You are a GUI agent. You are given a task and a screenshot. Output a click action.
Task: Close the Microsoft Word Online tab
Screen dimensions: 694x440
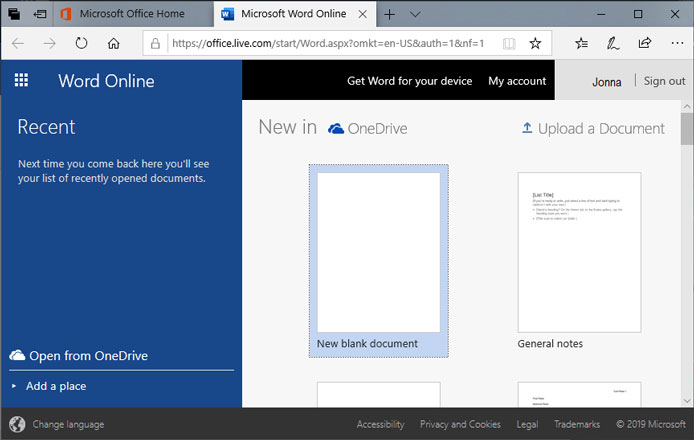[x=362, y=14]
